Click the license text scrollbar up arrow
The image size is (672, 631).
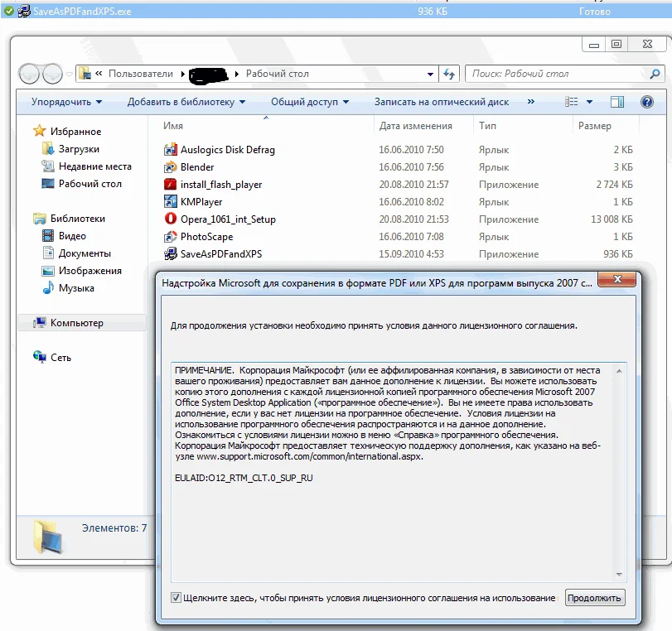point(619,370)
